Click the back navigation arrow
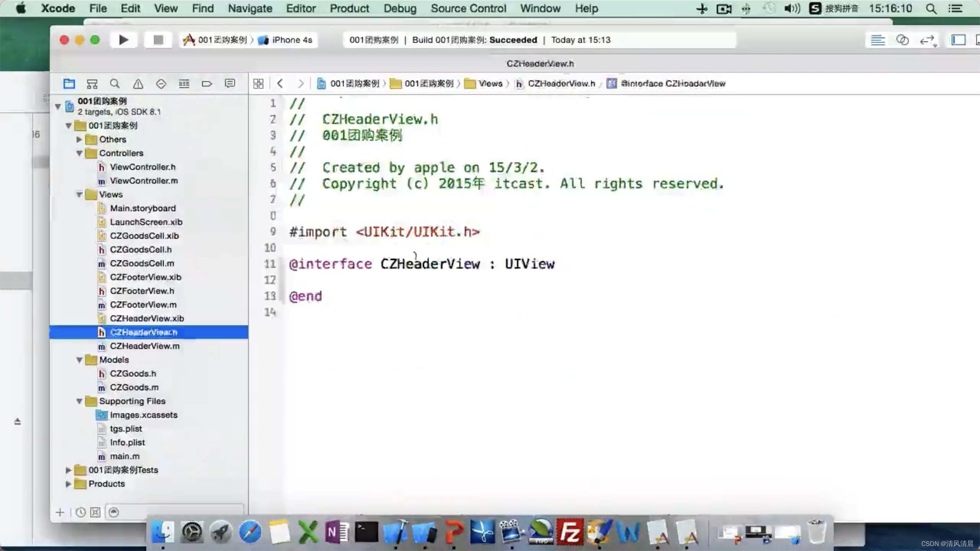 [x=280, y=83]
